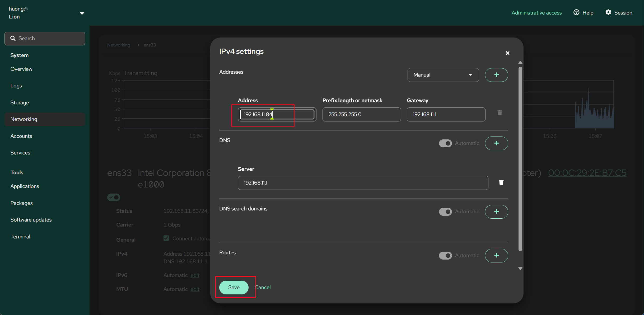
Task: Close the IPv4 settings dialog
Action: 507,53
